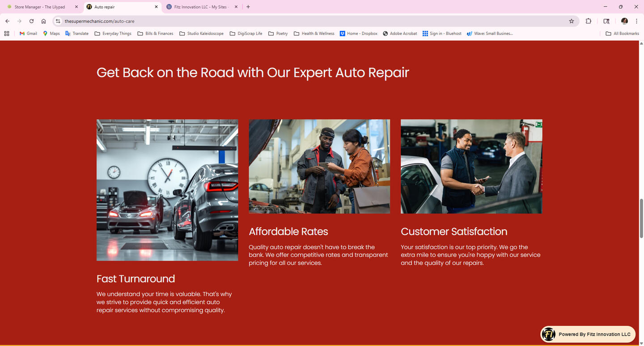Go to the browser home page icon
This screenshot has height=346, width=644.
(x=43, y=21)
